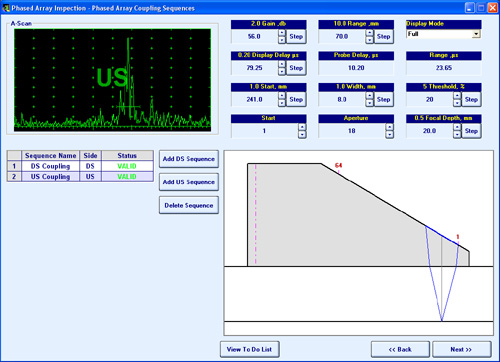Click the Step button next to Gain
This screenshot has width=500, height=362.
point(296,37)
